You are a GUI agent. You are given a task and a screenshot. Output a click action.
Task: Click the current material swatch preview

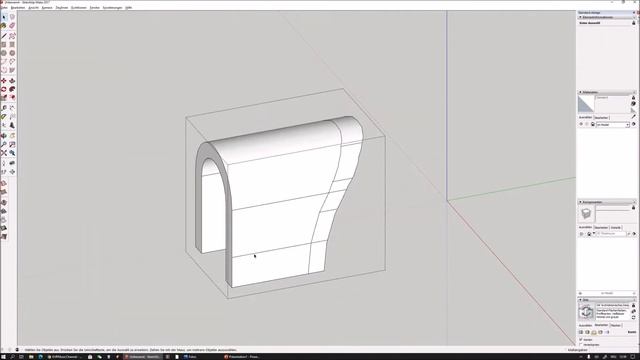586,104
